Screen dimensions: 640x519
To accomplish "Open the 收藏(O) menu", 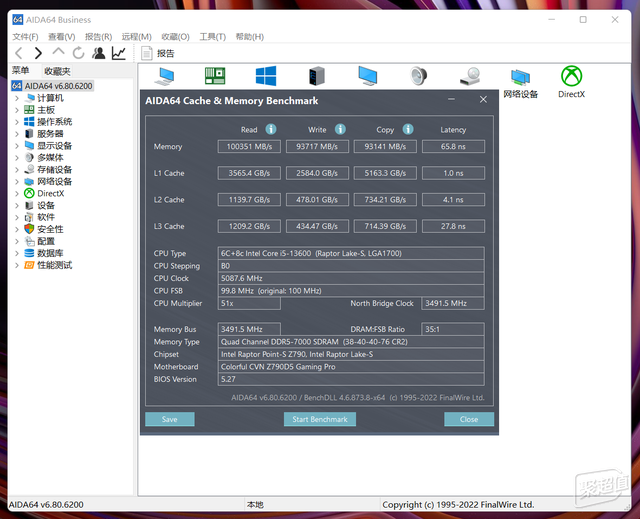I will coord(176,37).
